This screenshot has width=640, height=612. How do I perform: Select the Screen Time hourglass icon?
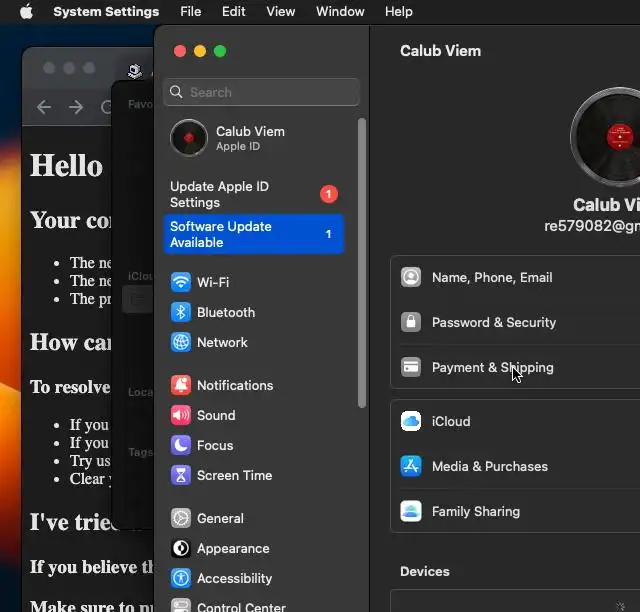pyautogui.click(x=181, y=475)
